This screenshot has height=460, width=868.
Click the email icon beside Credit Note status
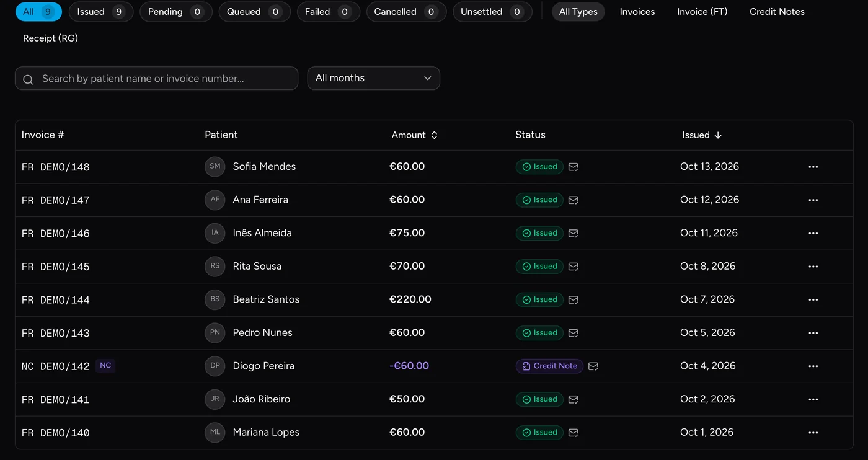pyautogui.click(x=593, y=366)
